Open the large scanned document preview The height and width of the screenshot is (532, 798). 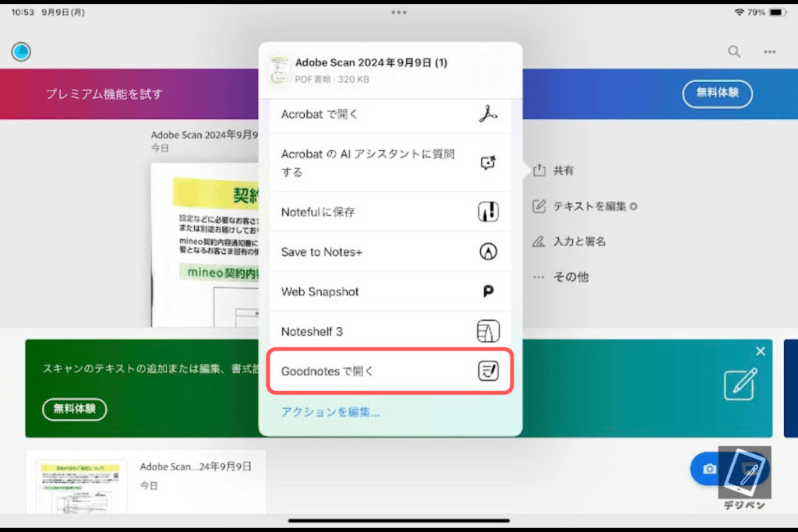(x=205, y=245)
